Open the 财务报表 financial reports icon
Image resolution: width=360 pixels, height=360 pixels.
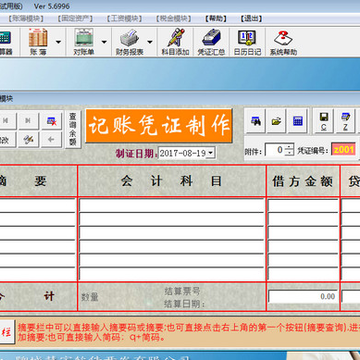coord(130,42)
